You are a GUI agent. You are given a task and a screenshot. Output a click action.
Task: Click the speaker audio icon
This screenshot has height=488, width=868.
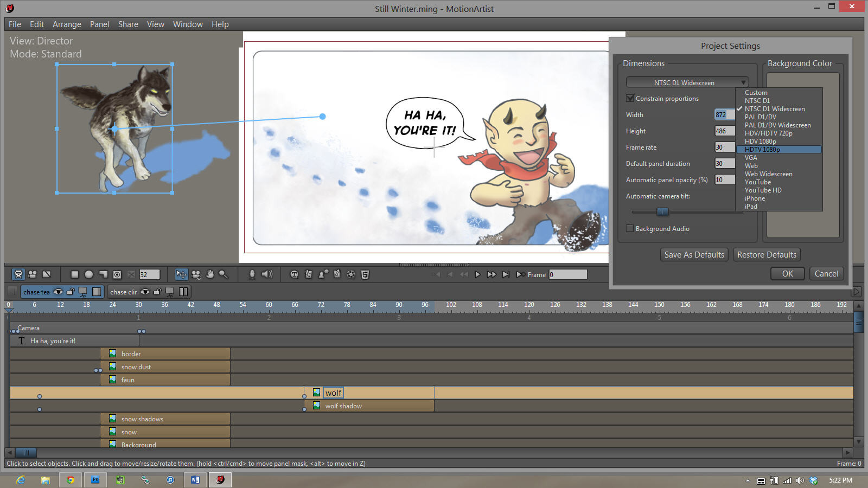coord(267,274)
